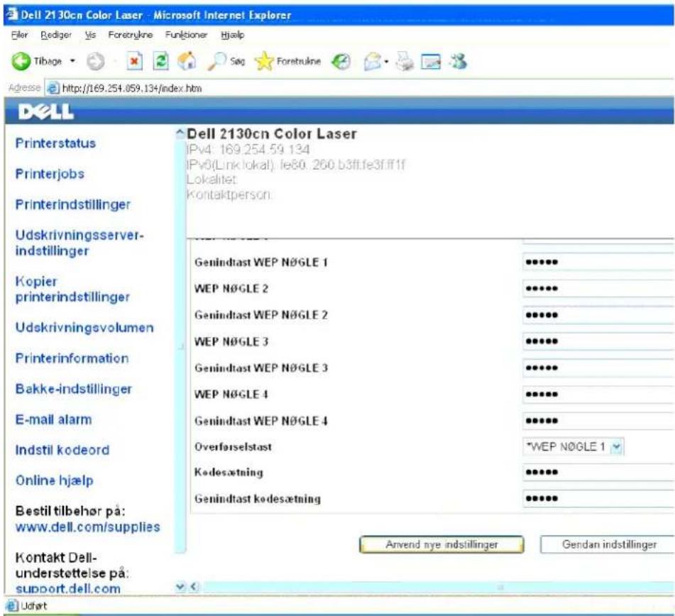675x616 pixels.
Task: Open Kopier printerindstillinger link
Action: tap(72, 289)
